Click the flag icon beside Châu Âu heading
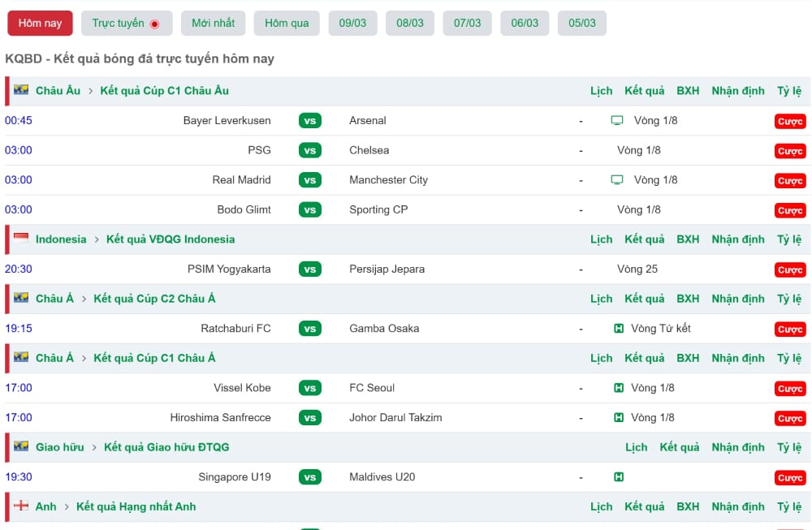 21,89
